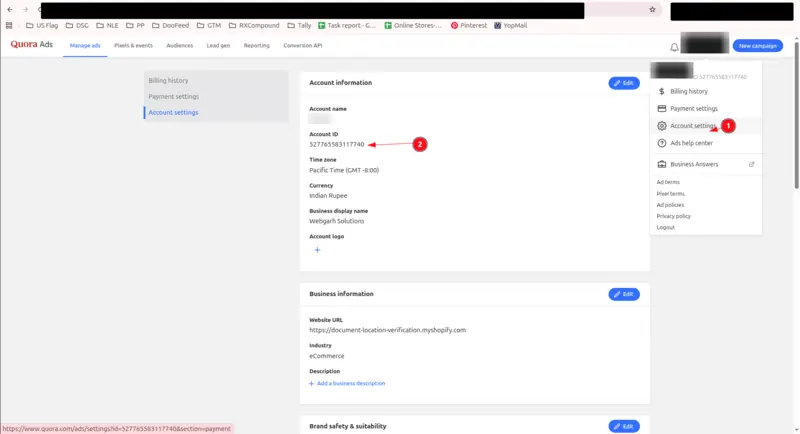The height and width of the screenshot is (434, 800).
Task: Select Billing history in left sidebar
Action: (x=168, y=81)
